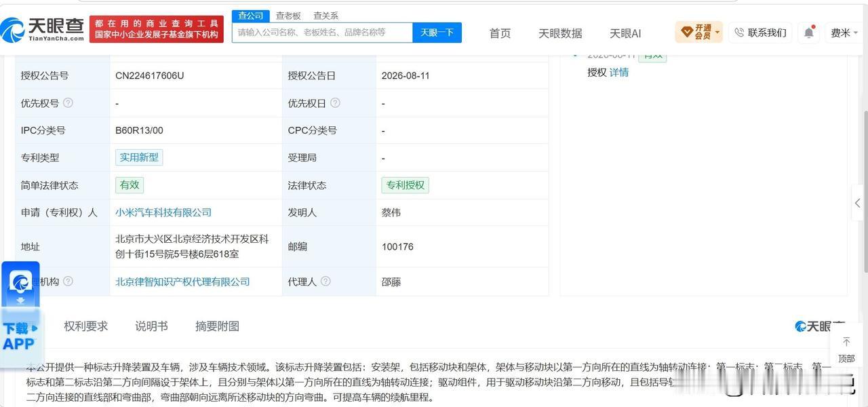This screenshot has width=868, height=407.
Task: Select the IPC code B60R13/00
Action: click(x=139, y=130)
